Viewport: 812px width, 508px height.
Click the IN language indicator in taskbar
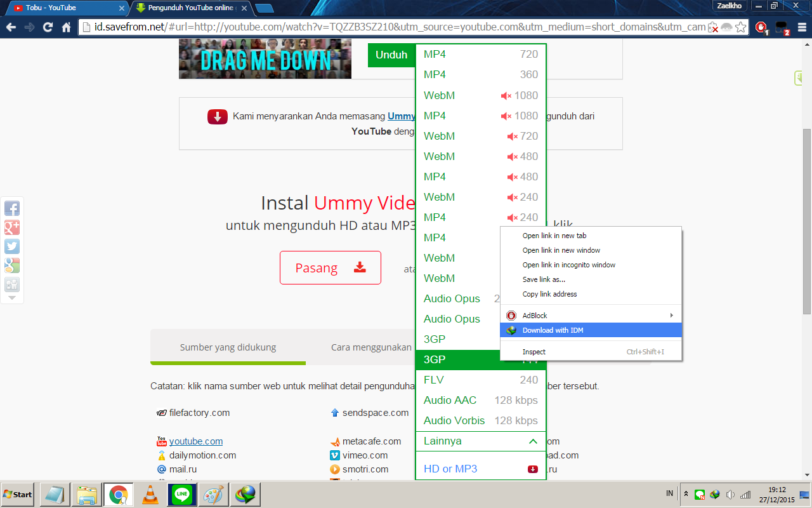[x=670, y=493]
